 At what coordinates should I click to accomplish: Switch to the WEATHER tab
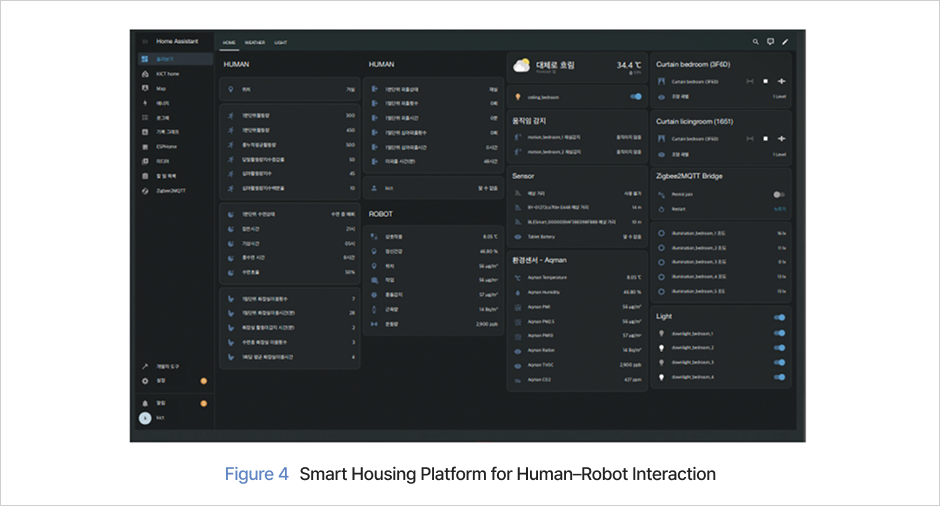(255, 43)
